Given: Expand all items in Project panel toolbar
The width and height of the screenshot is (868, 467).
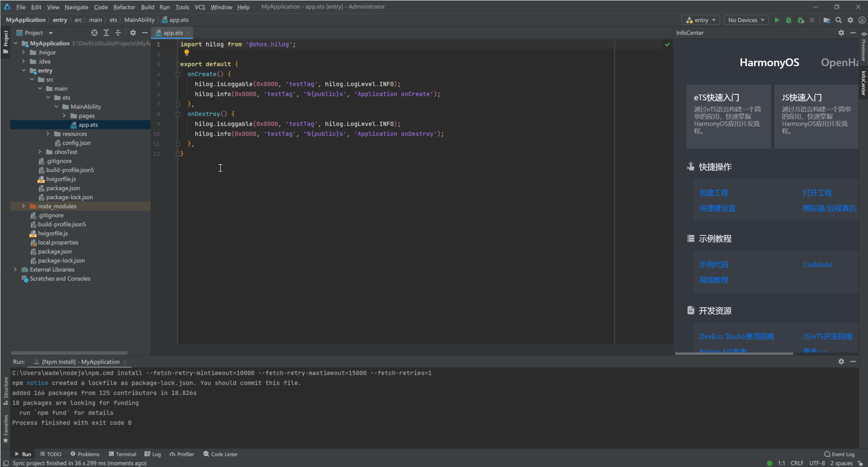Looking at the screenshot, I should [106, 33].
